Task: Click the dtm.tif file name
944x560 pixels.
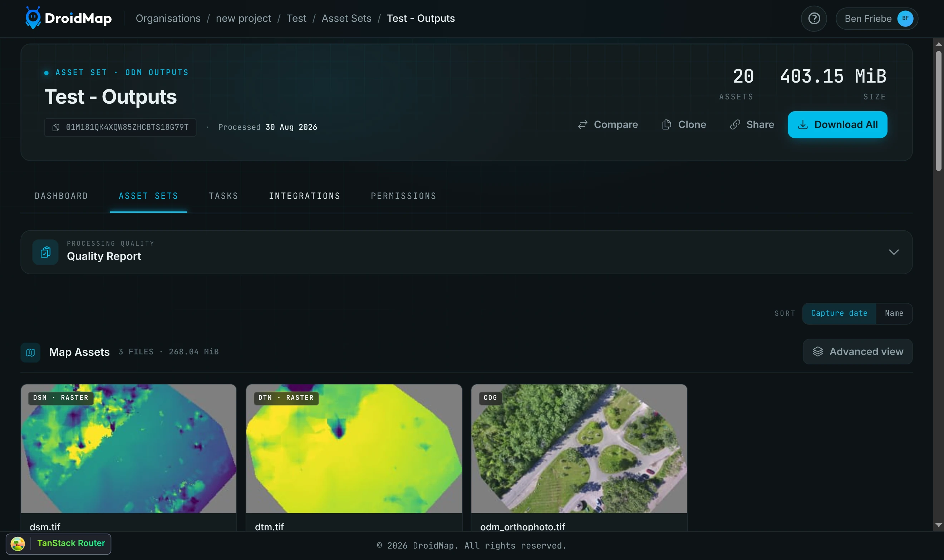Action: click(x=269, y=527)
